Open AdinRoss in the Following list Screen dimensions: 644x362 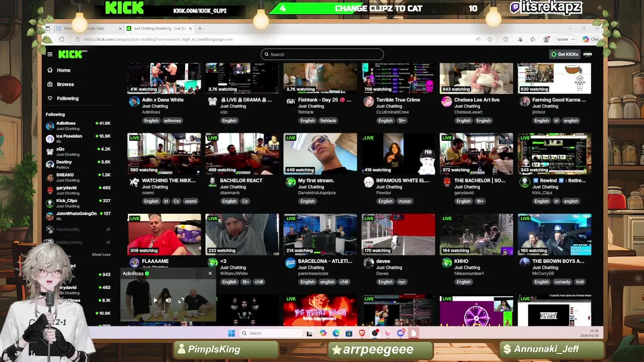tap(78, 125)
